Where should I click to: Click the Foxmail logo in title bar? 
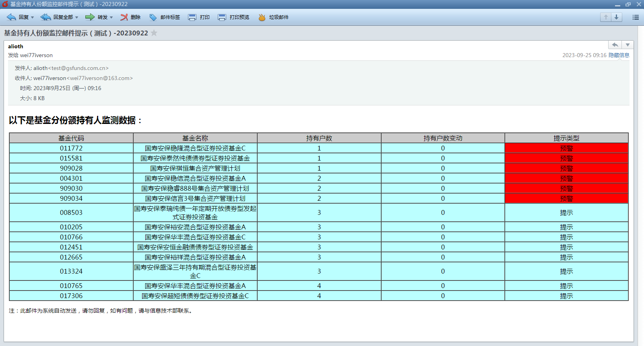click(5, 4)
